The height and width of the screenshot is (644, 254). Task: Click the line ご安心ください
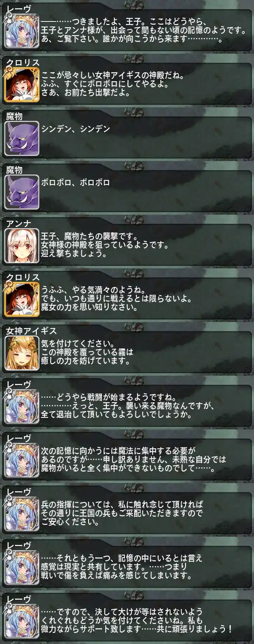pos(70,522)
